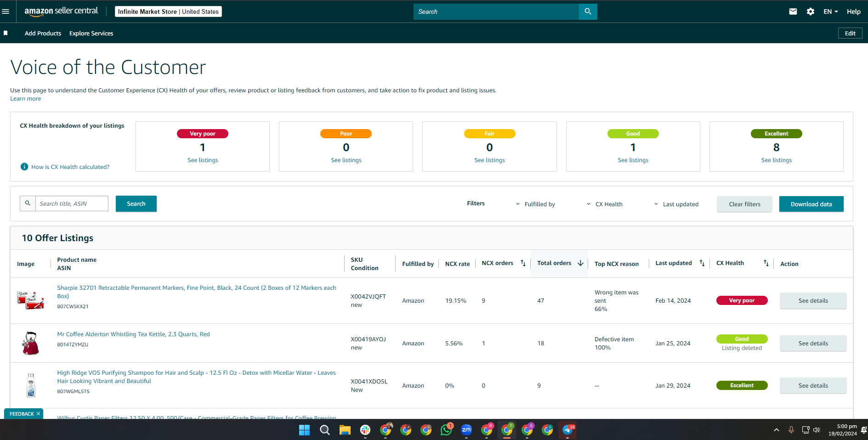The height and width of the screenshot is (440, 868).
Task: See details for Sharpie markers listing
Action: tap(813, 300)
